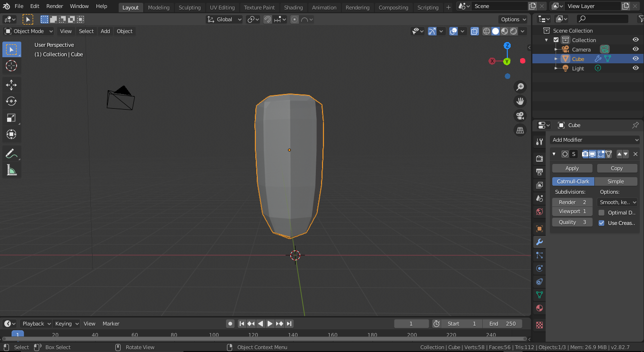Open the Keying dropdown in timeline
Screen dimensions: 644x352
click(67, 324)
